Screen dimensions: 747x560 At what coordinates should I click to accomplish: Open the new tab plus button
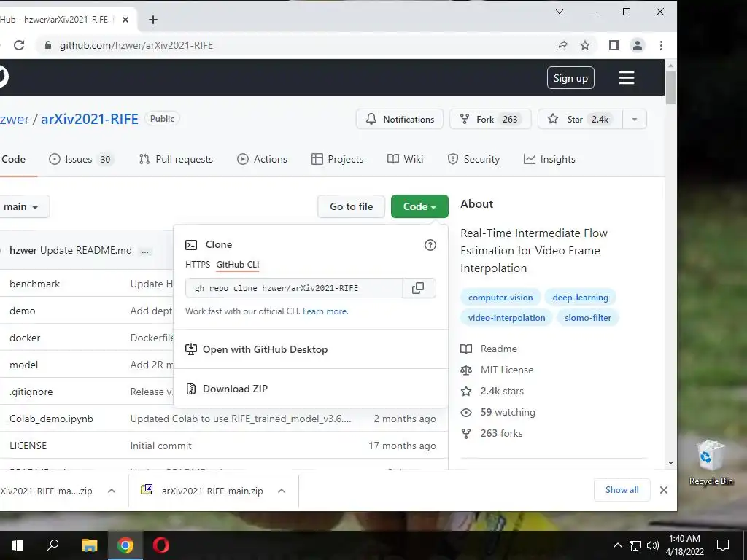[x=153, y=20]
